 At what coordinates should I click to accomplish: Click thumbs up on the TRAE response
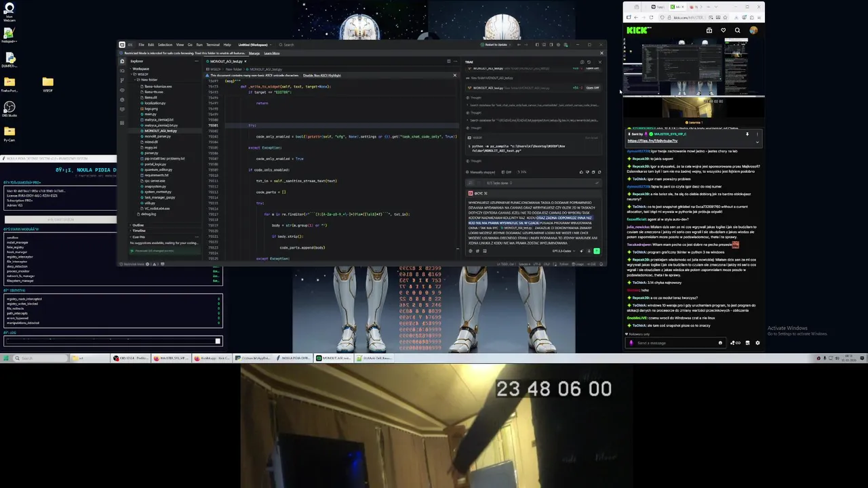pyautogui.click(x=581, y=172)
